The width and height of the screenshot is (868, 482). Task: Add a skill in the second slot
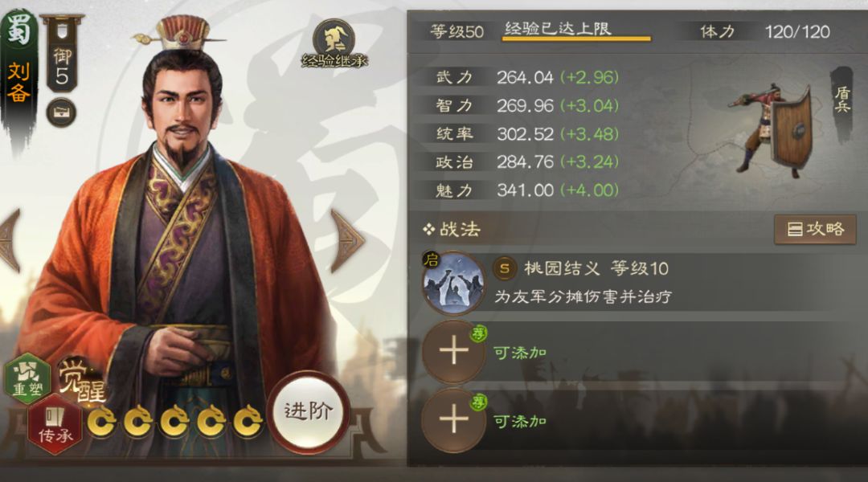pyautogui.click(x=454, y=351)
